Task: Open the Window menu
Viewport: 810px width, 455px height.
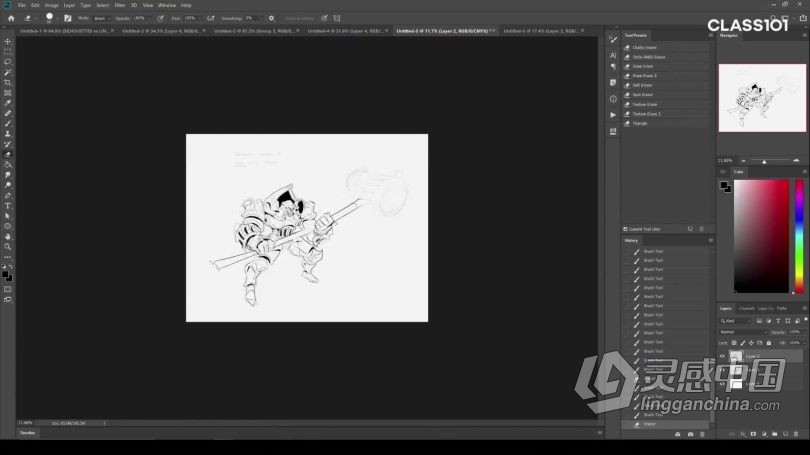Action: tap(166, 5)
